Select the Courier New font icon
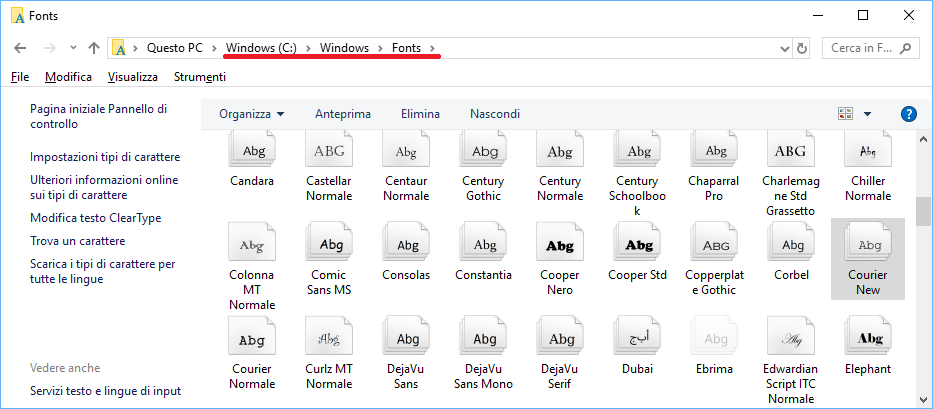 867,245
